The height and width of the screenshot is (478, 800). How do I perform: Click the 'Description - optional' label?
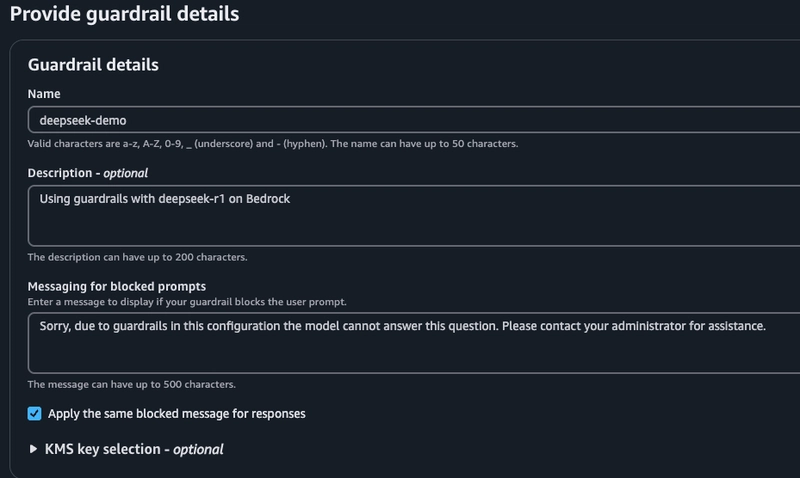88,173
